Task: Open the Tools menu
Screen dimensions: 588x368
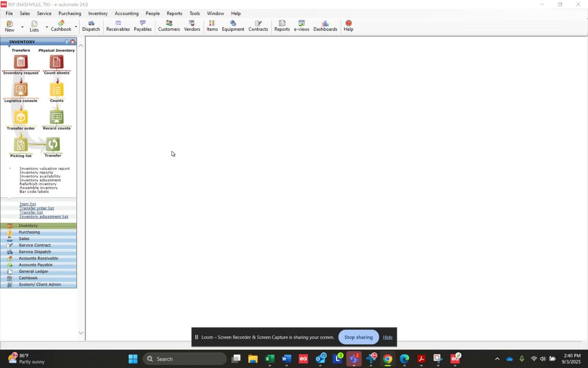Action: pos(195,13)
